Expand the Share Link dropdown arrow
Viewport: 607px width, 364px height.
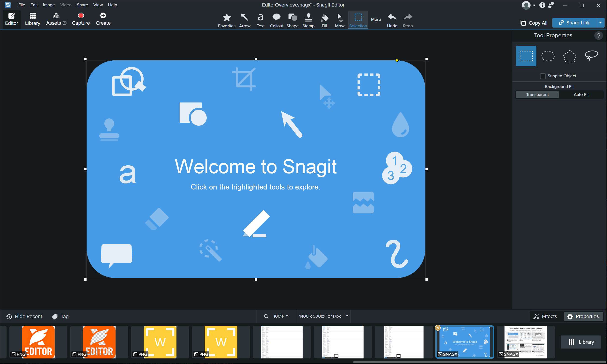point(600,23)
